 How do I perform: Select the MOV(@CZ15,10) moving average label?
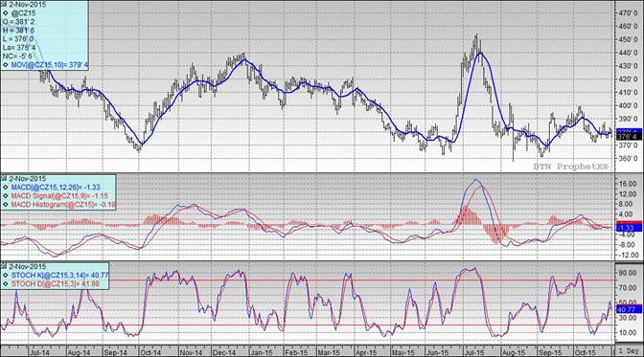pos(50,65)
